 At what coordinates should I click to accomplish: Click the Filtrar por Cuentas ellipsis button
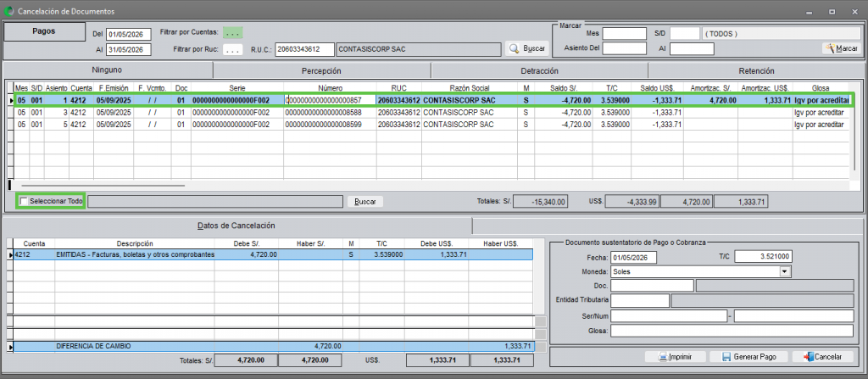tap(233, 33)
